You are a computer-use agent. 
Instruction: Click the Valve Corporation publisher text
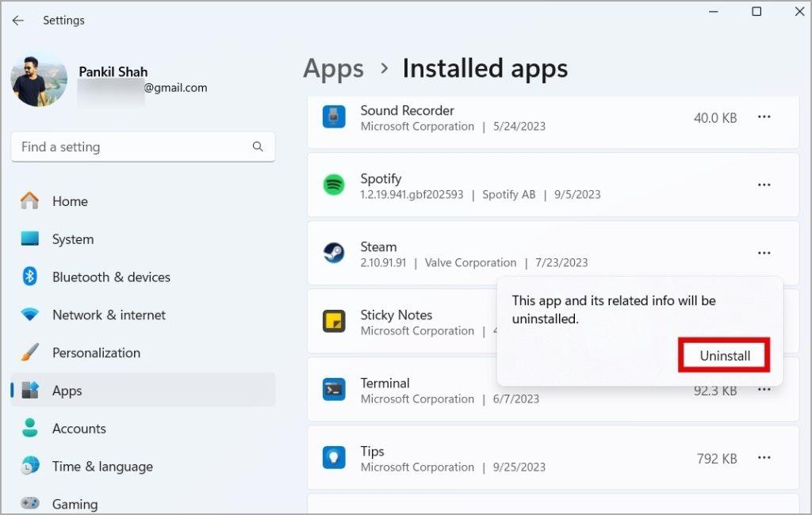[x=470, y=263]
